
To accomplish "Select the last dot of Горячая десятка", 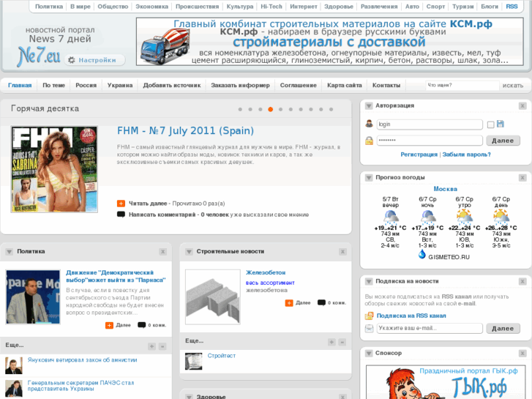I will pos(331,109).
